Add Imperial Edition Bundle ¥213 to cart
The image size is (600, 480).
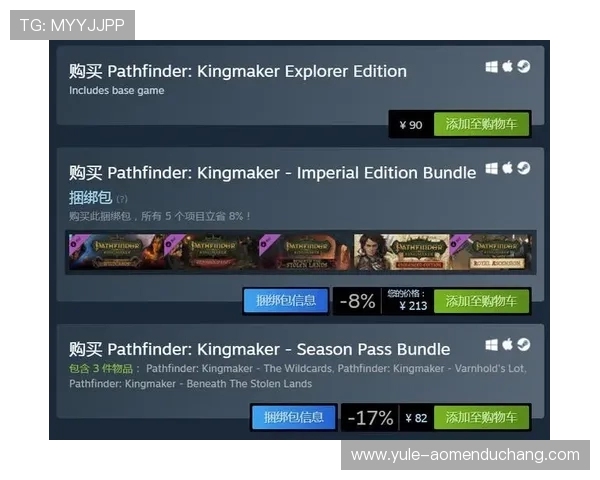point(481,301)
